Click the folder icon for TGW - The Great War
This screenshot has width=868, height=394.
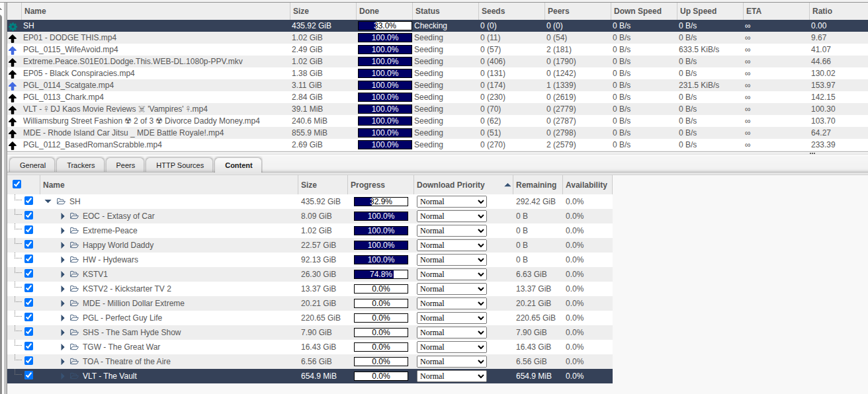74,347
